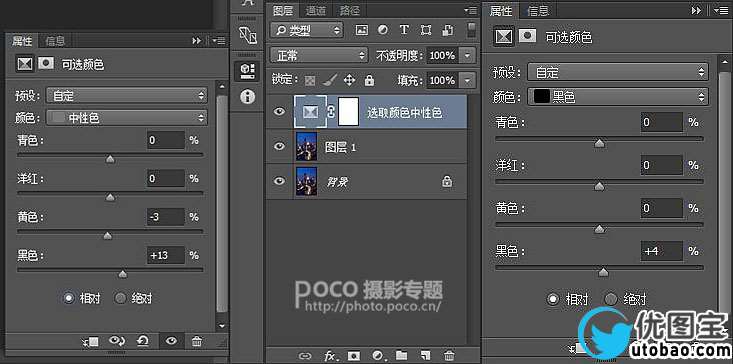The width and height of the screenshot is (733, 364).
Task: Click 黑色 +4 value field, right panel
Action: (662, 251)
